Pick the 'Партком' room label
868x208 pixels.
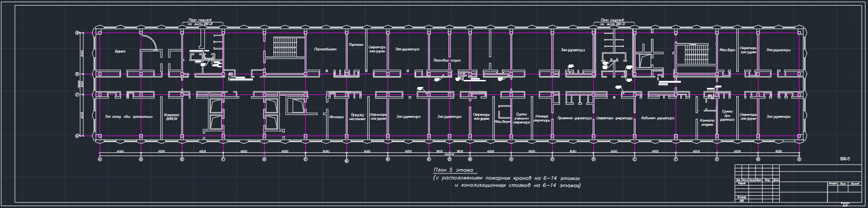[x=356, y=45]
